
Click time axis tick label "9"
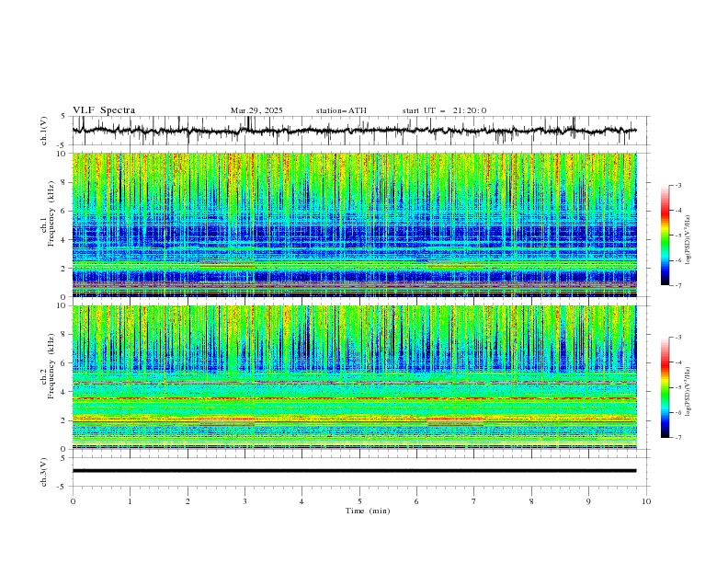[x=588, y=501]
